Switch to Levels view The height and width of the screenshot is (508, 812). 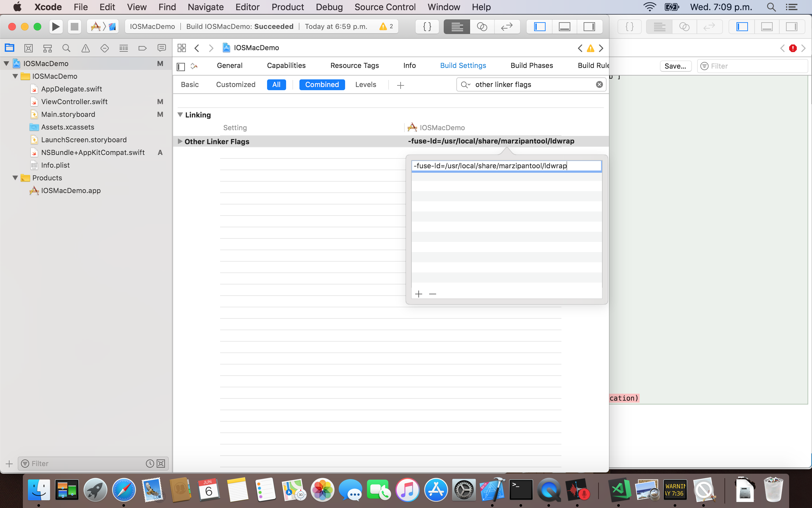pyautogui.click(x=365, y=85)
